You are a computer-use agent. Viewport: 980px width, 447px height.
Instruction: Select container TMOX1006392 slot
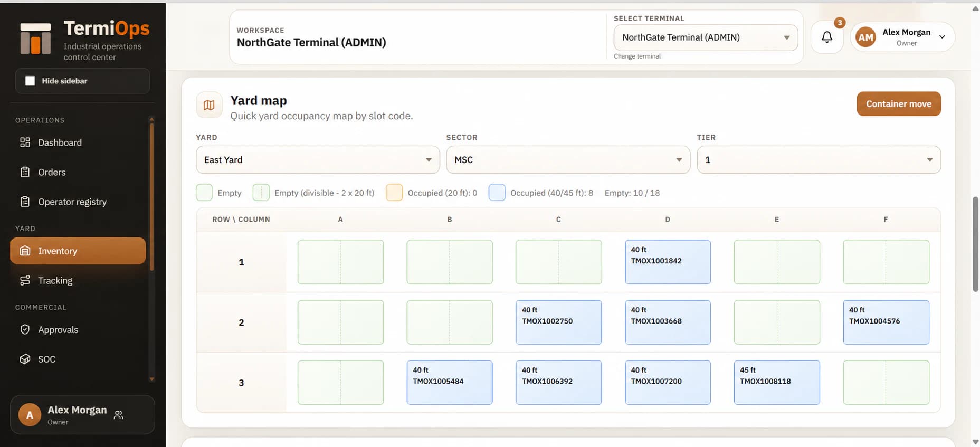(558, 382)
